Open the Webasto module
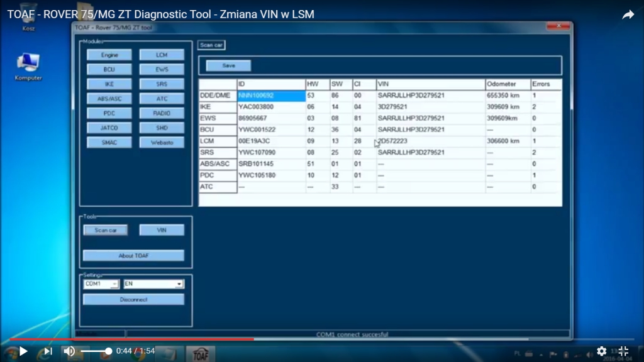Image resolution: width=644 pixels, height=362 pixels. click(x=162, y=143)
